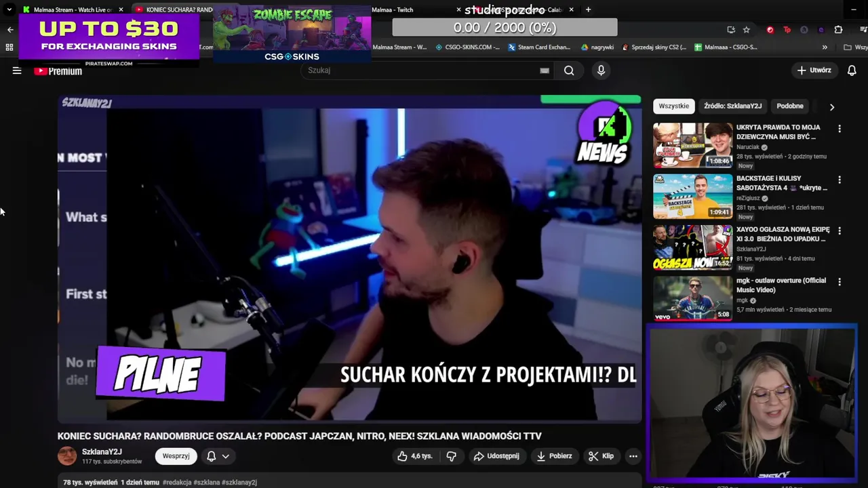Click Zombie Escape CSG SKINS banner
This screenshot has height=488, width=868.
pos(292,35)
